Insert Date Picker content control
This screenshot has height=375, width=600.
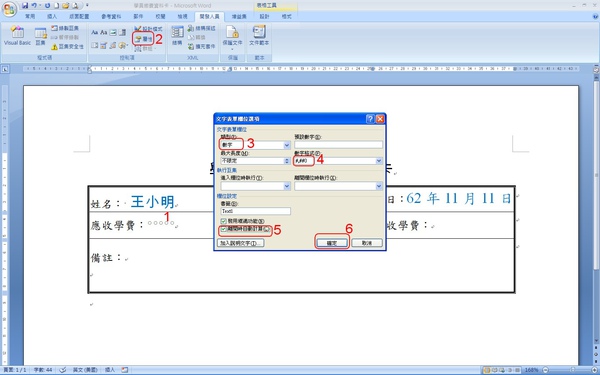tap(104, 46)
